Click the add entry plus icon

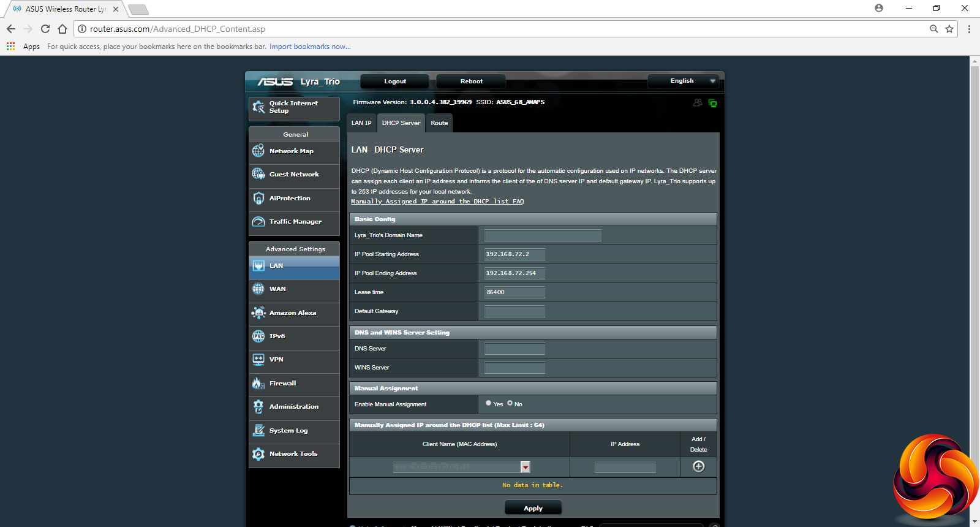(698, 467)
